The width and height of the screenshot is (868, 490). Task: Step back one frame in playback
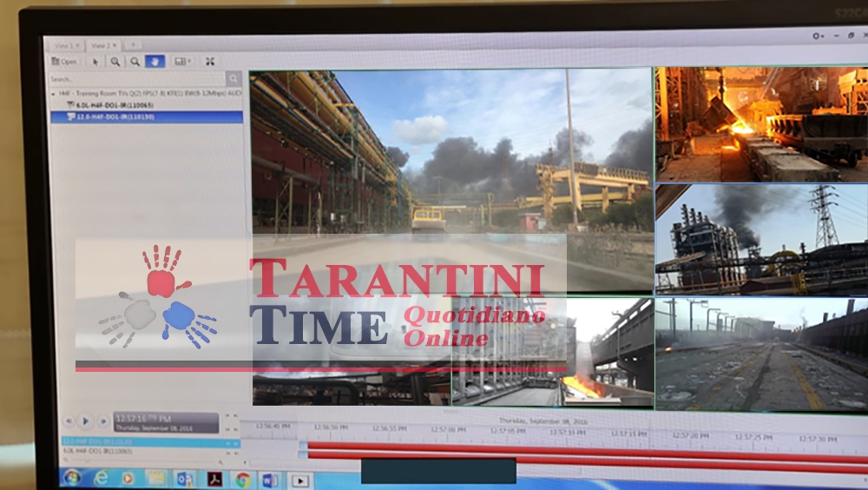(69, 421)
